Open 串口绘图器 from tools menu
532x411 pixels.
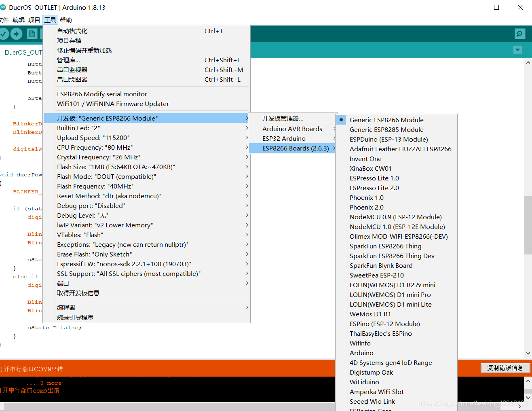pyautogui.click(x=146, y=79)
